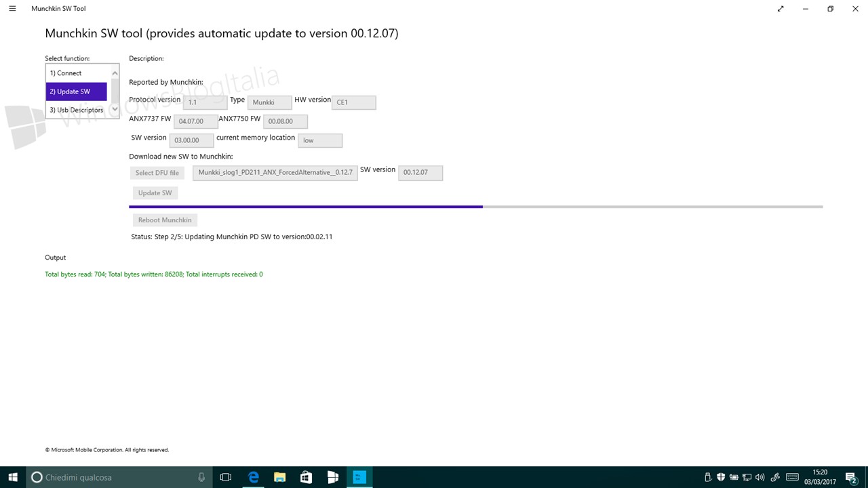Click the ANX7737 FW field showing 04.07.00
The height and width of the screenshot is (488, 868).
pyautogui.click(x=196, y=121)
